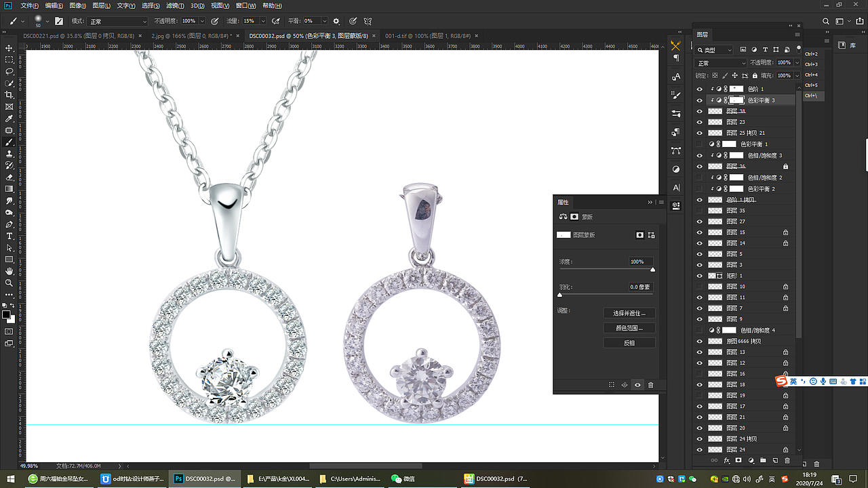Select the Brush tool in toolbox

tap(9, 142)
